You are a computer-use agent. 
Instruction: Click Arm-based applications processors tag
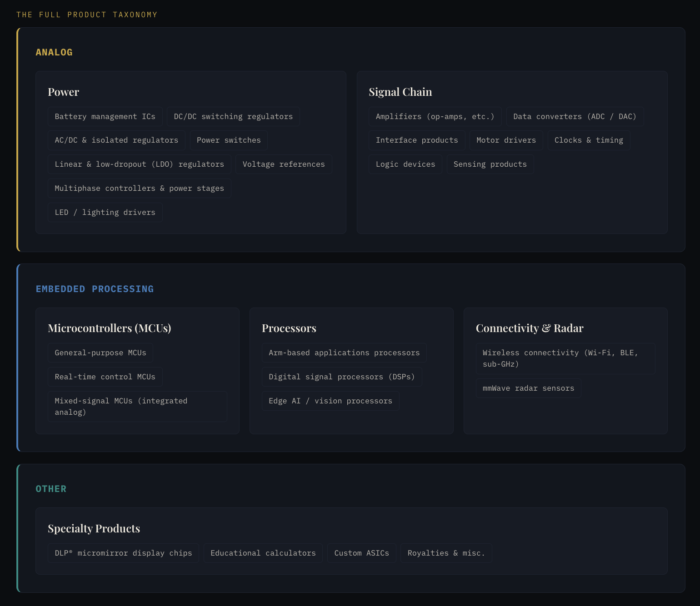344,353
